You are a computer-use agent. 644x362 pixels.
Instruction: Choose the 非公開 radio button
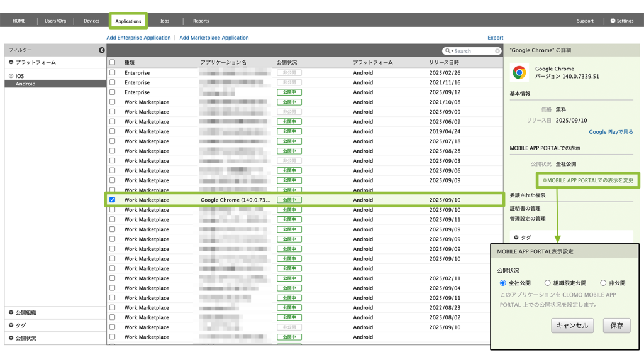tap(603, 283)
